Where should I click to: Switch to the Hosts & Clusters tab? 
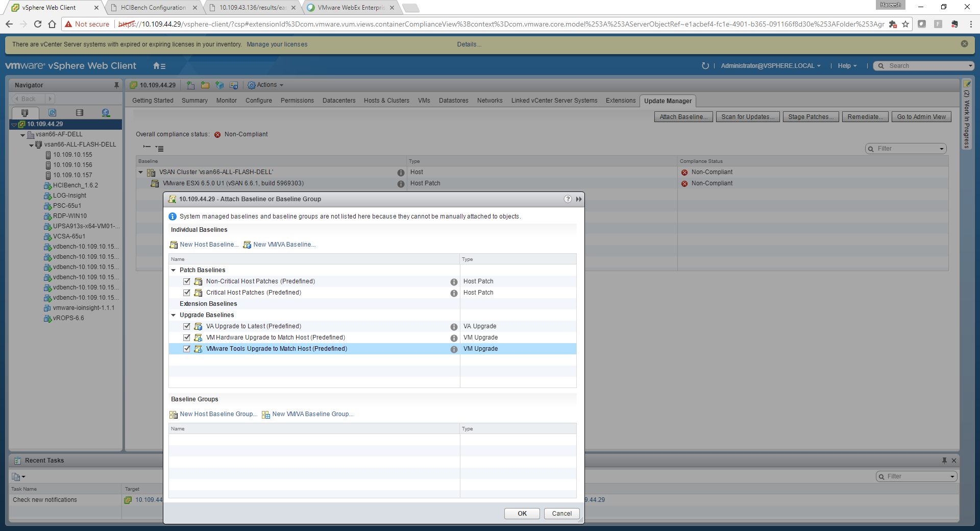click(386, 101)
